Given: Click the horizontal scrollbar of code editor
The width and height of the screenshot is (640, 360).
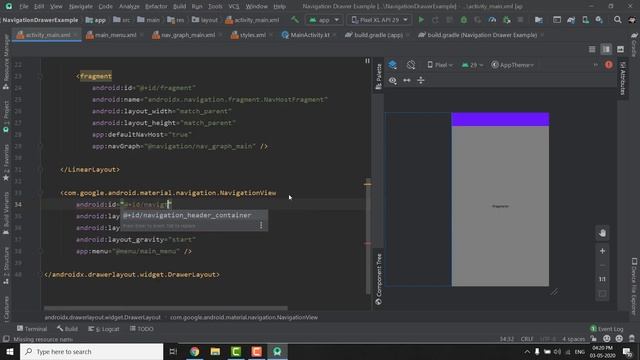Looking at the screenshot, I should click(x=166, y=308).
